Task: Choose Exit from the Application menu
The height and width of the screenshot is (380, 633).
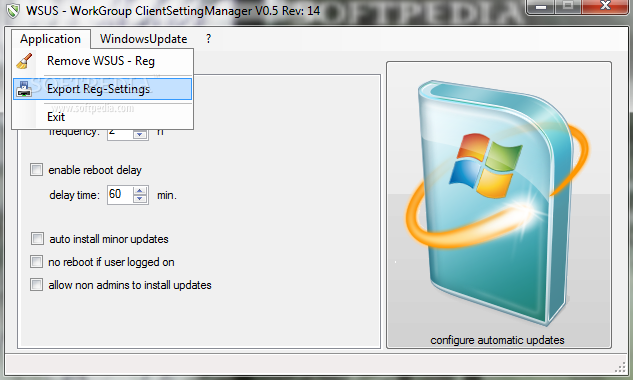Action: pos(103,117)
